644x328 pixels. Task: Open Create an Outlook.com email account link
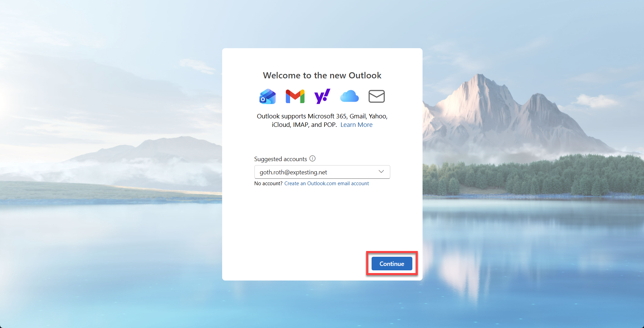click(326, 184)
